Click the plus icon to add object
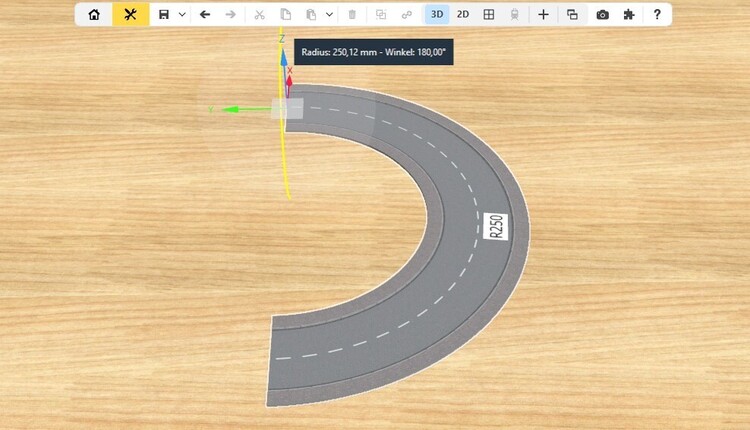750x430 pixels. tap(543, 15)
